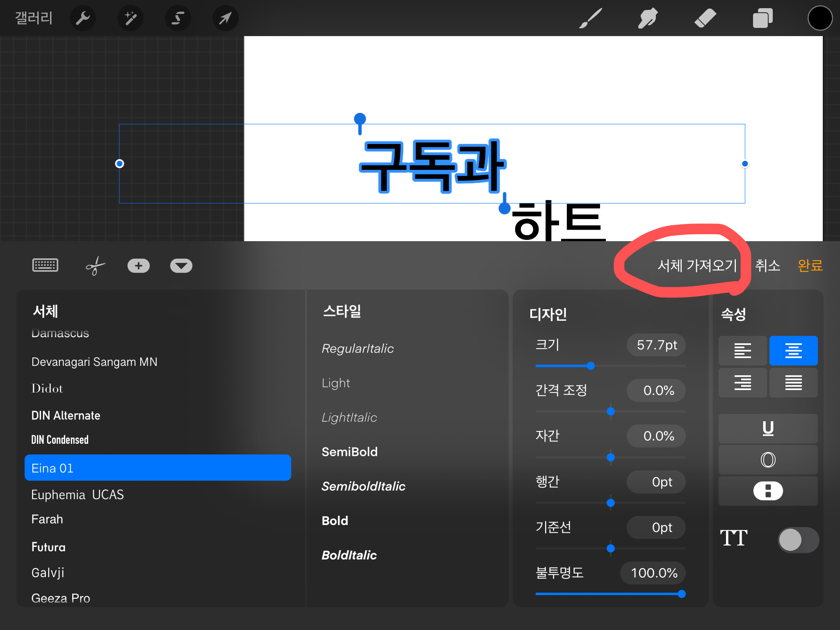Select the DIN Condensed font
840x630 pixels.
pos(60,440)
